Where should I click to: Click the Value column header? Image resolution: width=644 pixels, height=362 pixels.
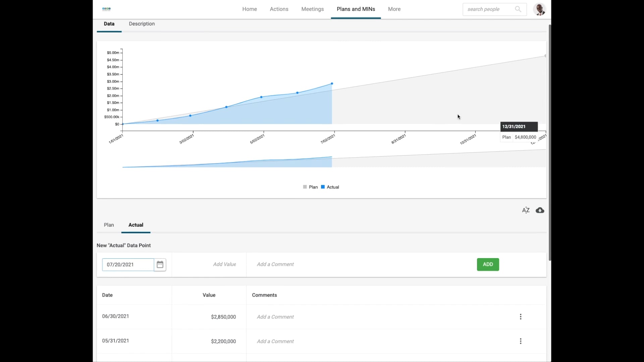click(x=209, y=295)
